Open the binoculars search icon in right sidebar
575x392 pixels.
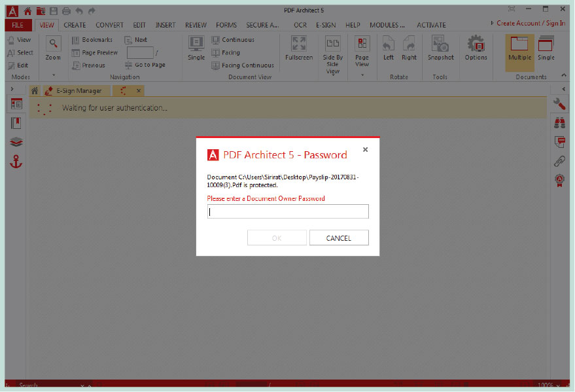tap(559, 122)
